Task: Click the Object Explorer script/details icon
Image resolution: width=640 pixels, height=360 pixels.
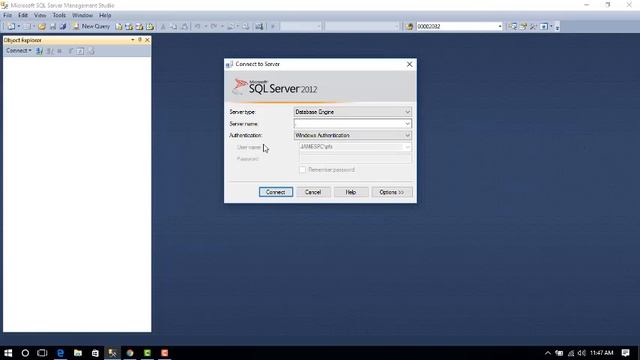Action: [x=80, y=51]
